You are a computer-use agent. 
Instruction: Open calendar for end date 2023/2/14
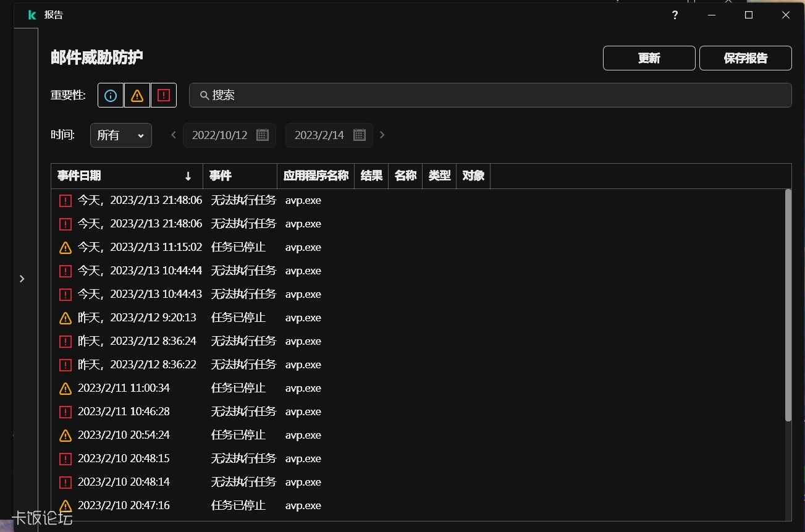360,135
